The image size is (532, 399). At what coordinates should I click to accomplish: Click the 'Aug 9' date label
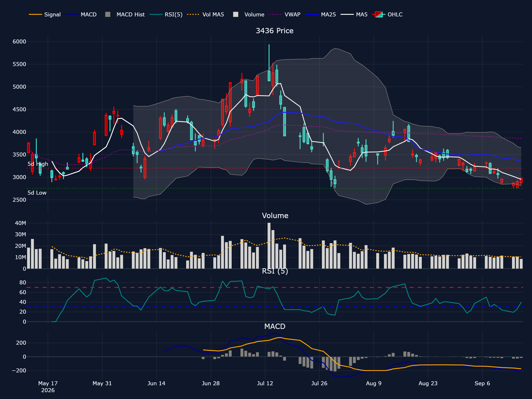(x=374, y=383)
